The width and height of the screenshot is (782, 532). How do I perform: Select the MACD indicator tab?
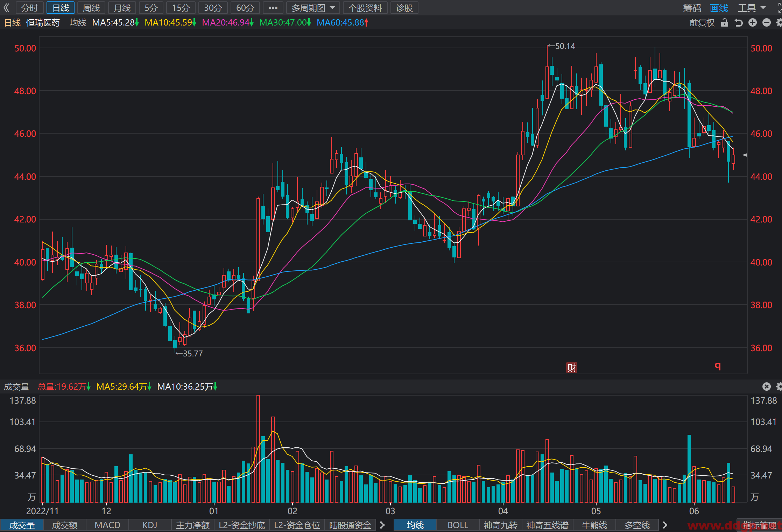[x=107, y=525]
